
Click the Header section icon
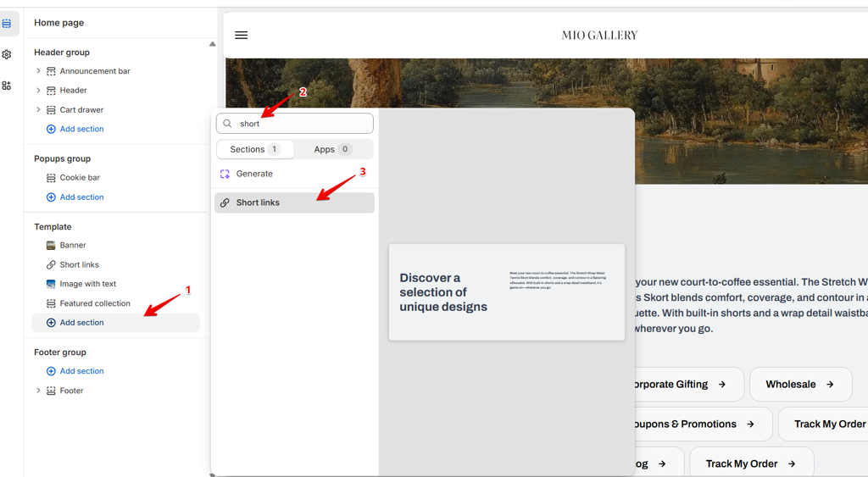tap(51, 91)
